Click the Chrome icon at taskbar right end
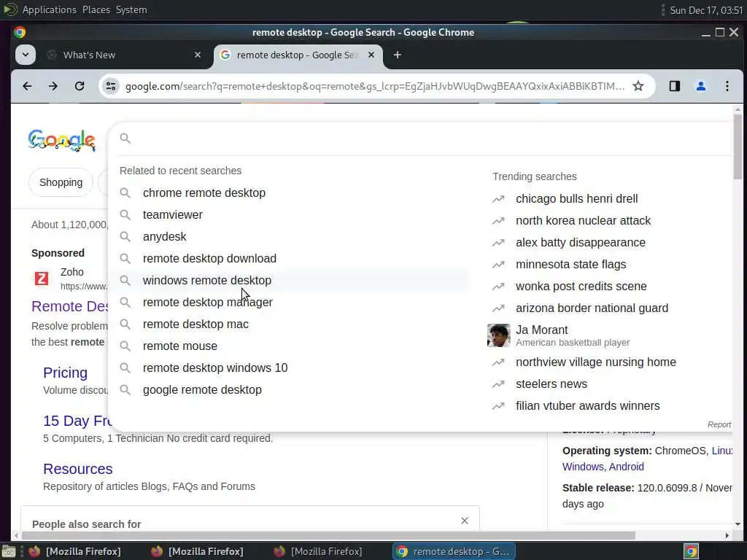Screen dimensions: 747x560 point(691,551)
